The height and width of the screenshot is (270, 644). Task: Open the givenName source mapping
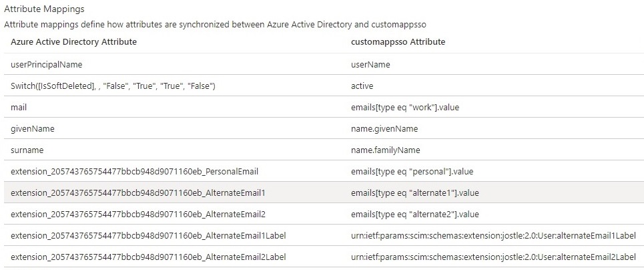33,129
